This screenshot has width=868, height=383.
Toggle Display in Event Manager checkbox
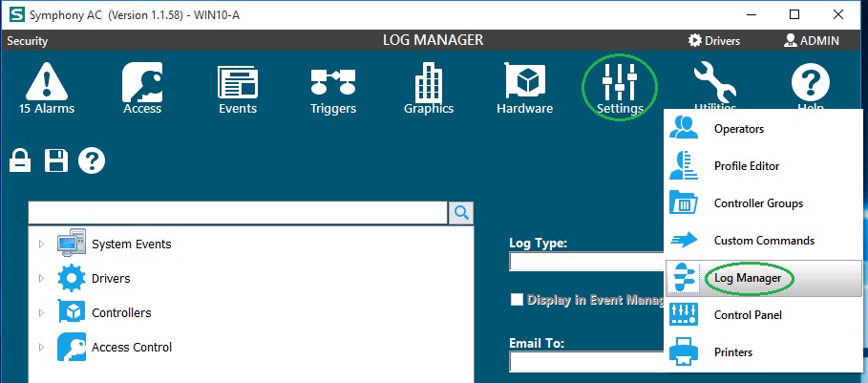(x=517, y=300)
